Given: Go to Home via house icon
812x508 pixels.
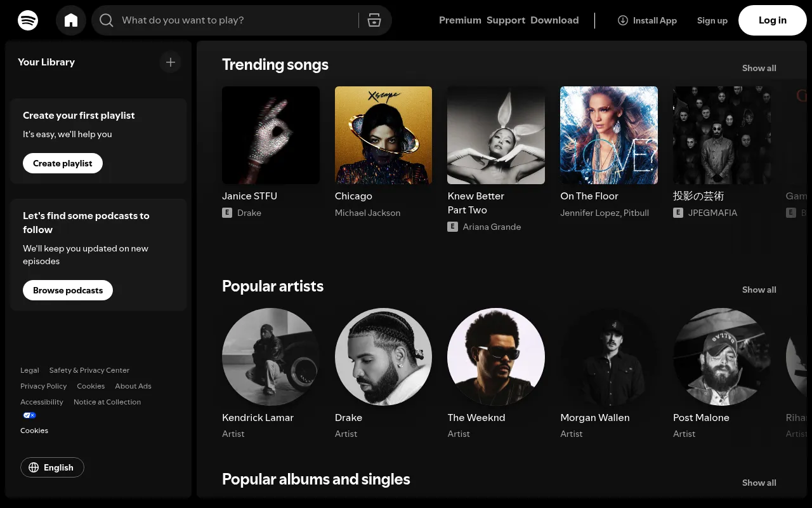Looking at the screenshot, I should (x=71, y=20).
